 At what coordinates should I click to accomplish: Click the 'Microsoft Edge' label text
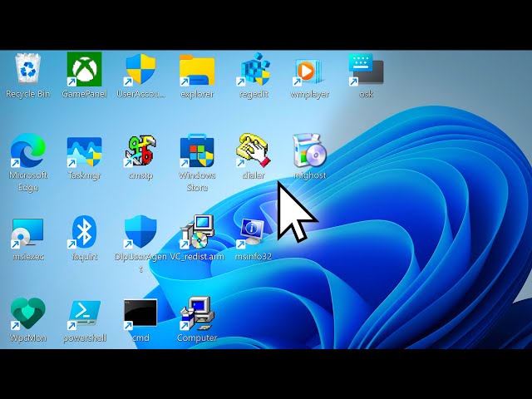27,181
